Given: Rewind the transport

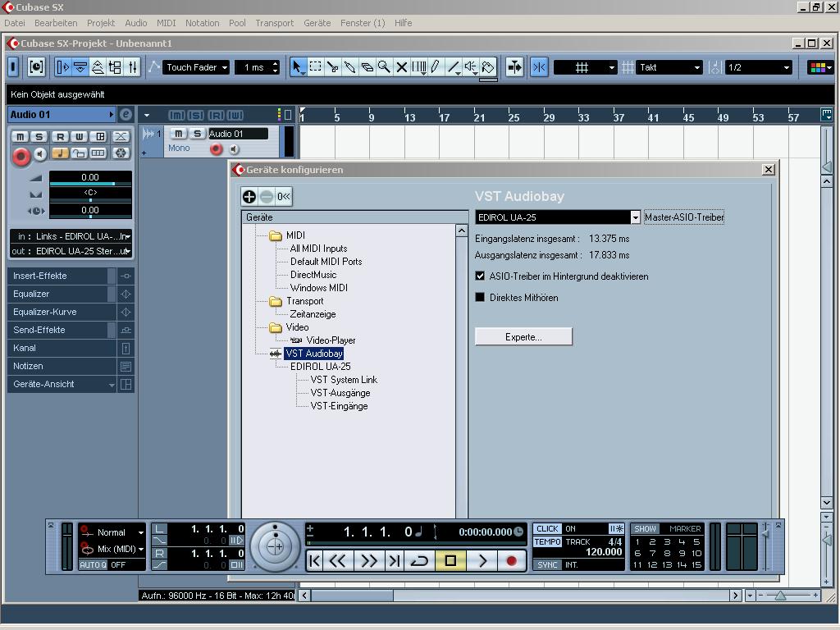Looking at the screenshot, I should pyautogui.click(x=337, y=561).
